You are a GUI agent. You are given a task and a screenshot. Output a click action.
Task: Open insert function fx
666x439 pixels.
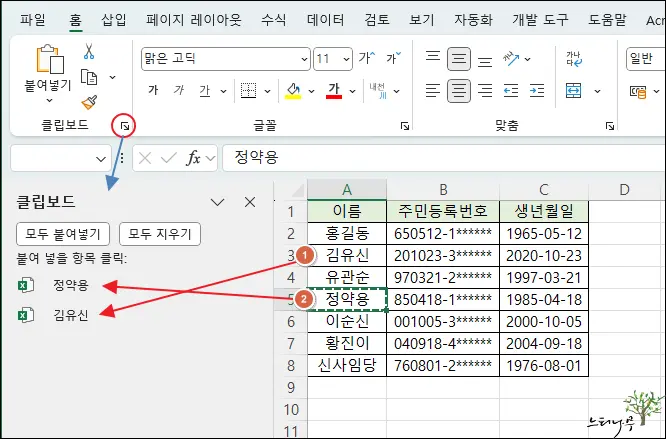click(194, 158)
